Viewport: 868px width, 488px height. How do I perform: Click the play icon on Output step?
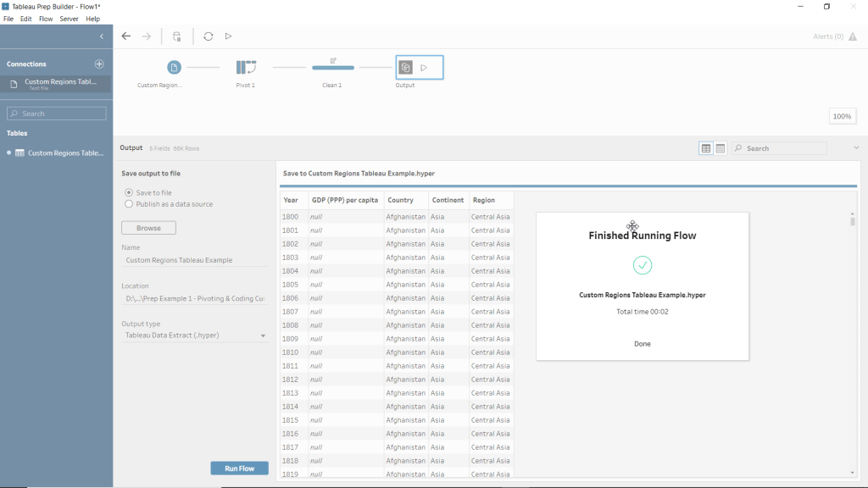tap(425, 68)
